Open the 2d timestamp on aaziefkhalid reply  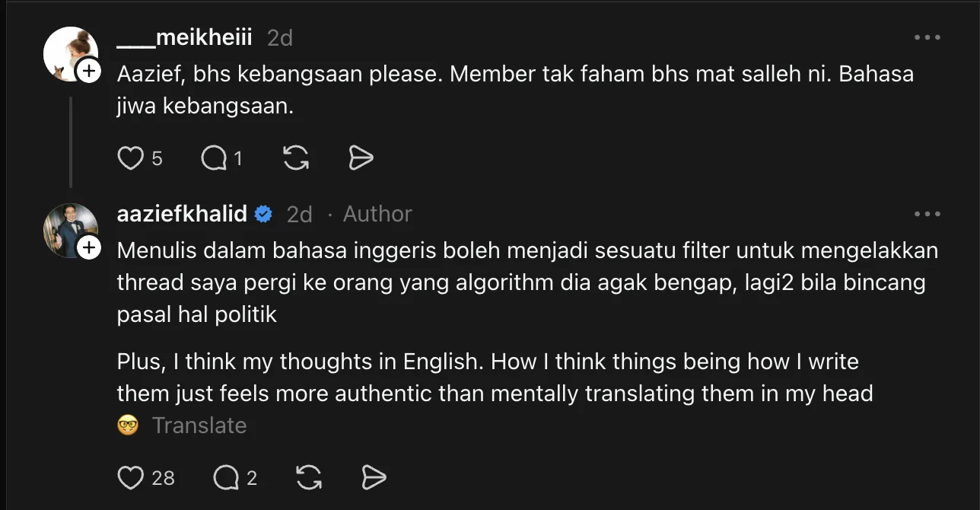pyautogui.click(x=299, y=215)
